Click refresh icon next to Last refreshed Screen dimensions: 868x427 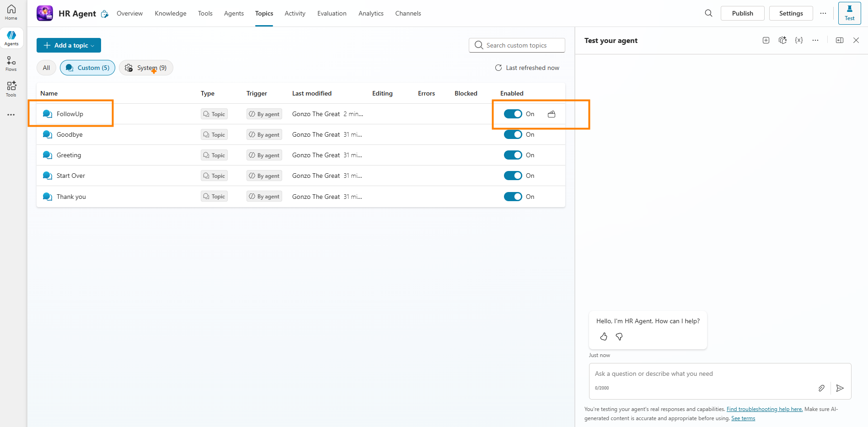[x=498, y=68]
